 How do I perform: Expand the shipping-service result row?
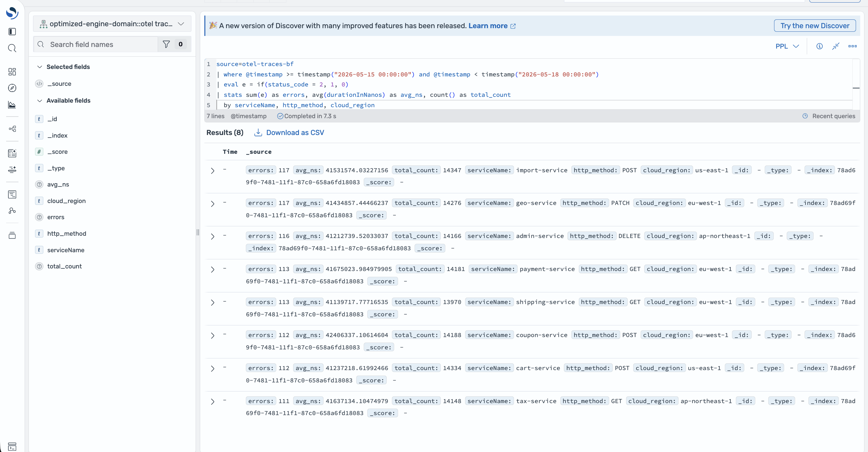212,303
